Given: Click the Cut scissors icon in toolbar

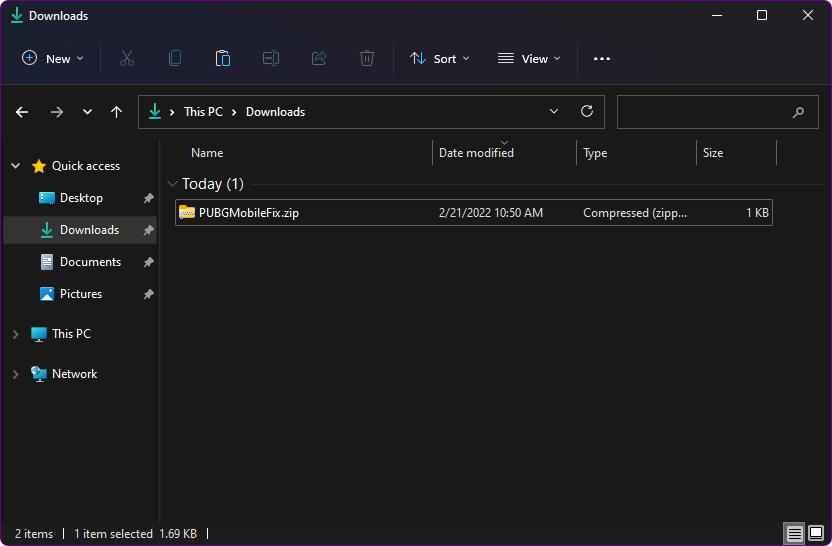Looking at the screenshot, I should coord(127,59).
